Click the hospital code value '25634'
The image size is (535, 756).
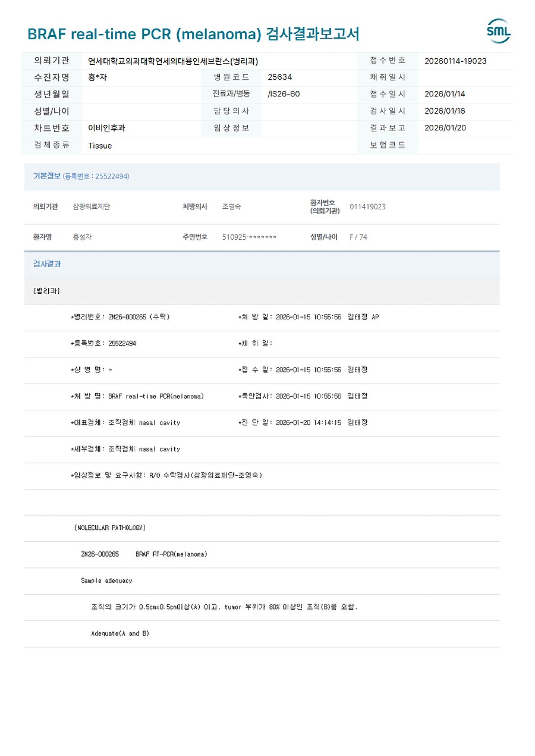280,77
